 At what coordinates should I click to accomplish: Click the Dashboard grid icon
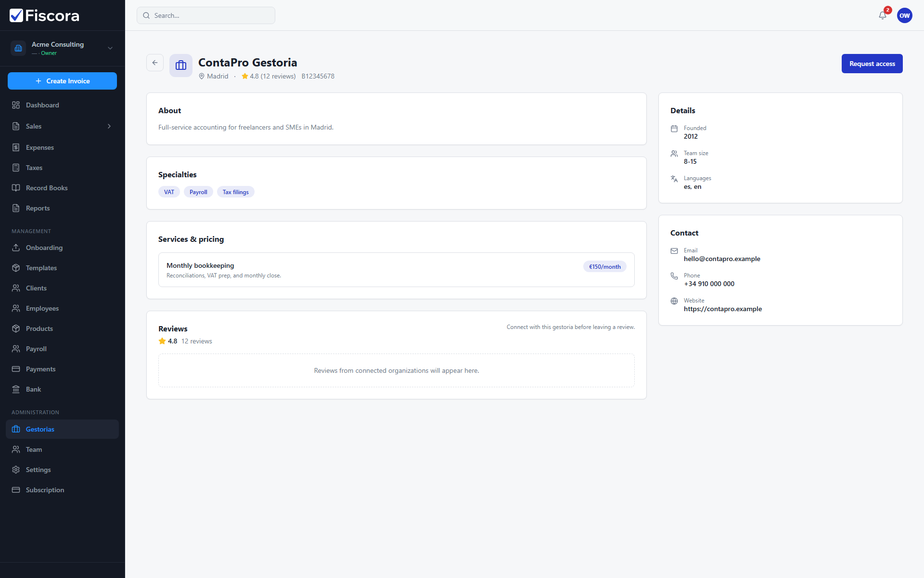coord(16,105)
